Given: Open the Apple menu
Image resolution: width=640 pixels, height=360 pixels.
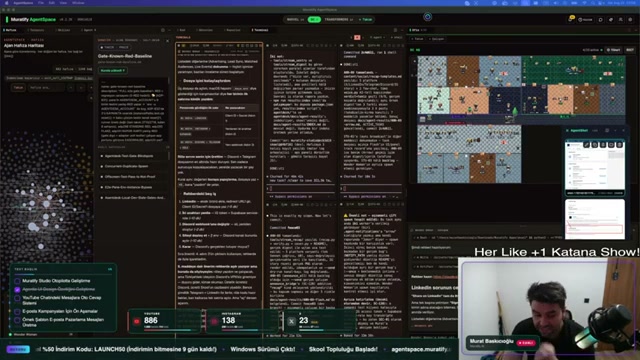Looking at the screenshot, I should point(7,3).
